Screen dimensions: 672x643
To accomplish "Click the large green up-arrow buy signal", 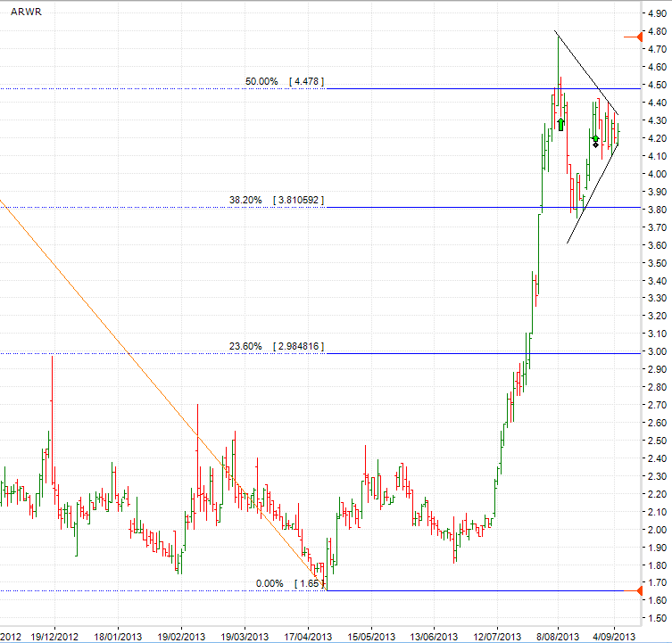I will (561, 124).
